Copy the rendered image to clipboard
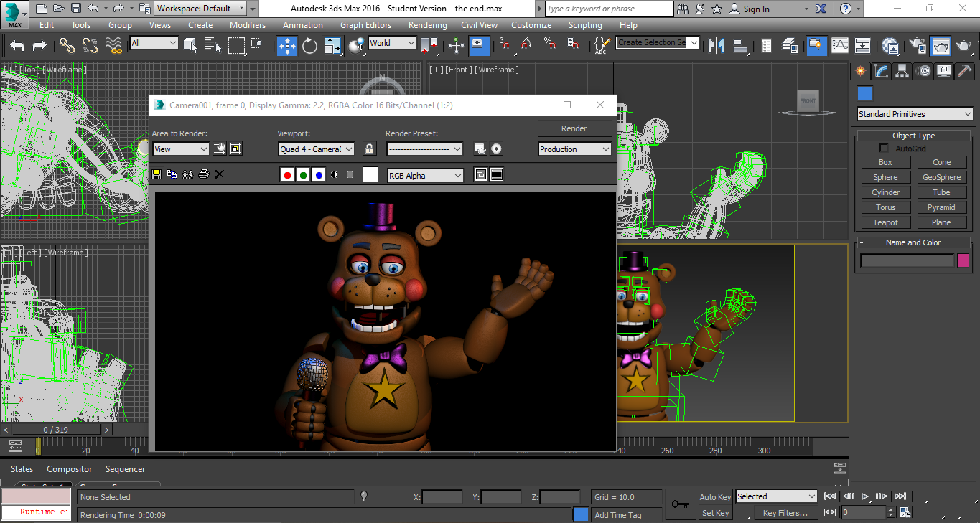 pos(172,174)
